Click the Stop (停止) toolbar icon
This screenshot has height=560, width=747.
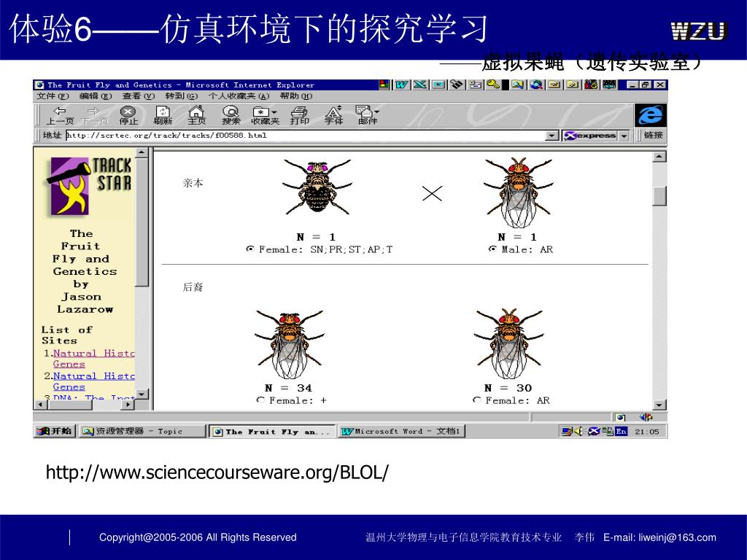pyautogui.click(x=128, y=116)
